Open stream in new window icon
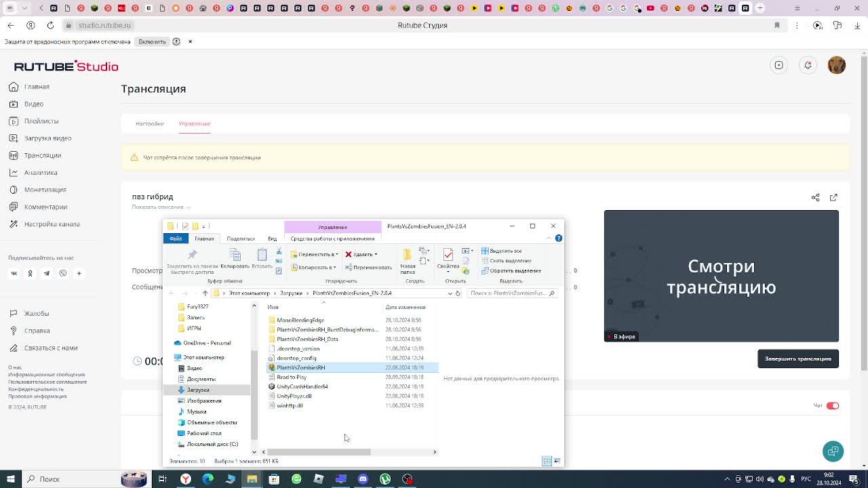 833,197
